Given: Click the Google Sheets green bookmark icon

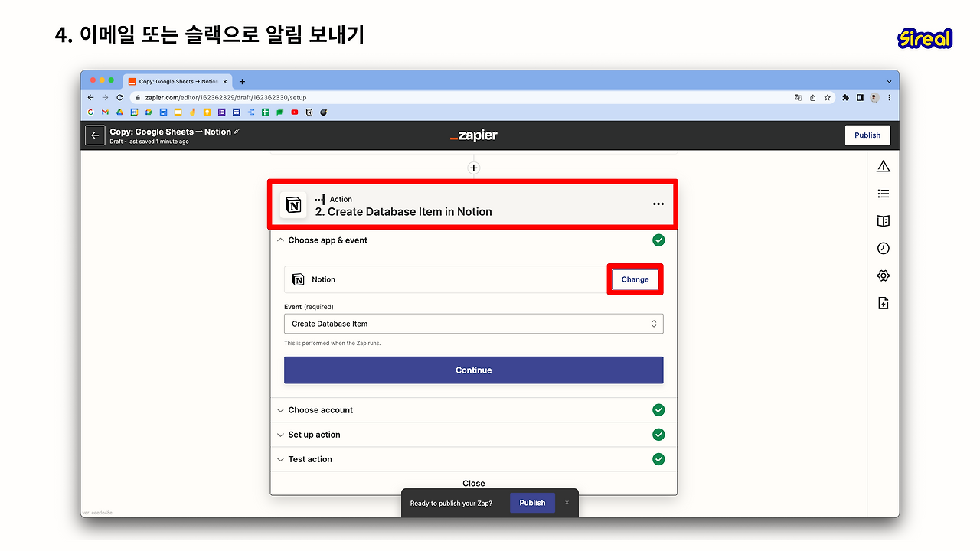Looking at the screenshot, I should (266, 112).
